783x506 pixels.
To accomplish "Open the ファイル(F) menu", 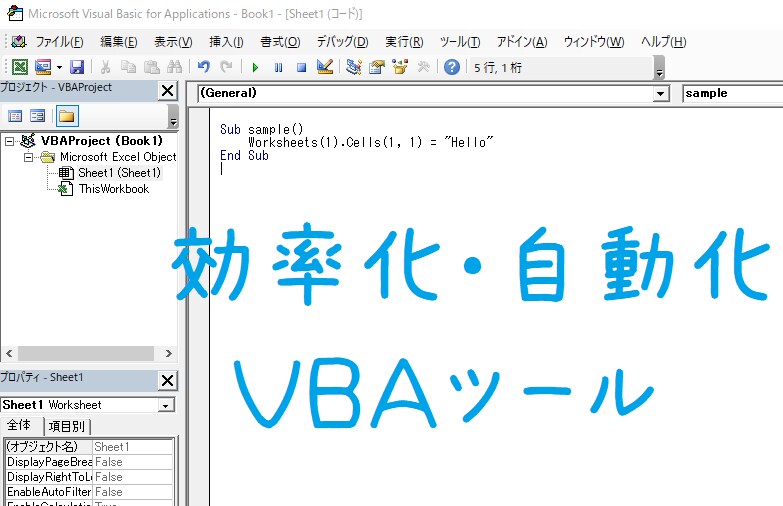I will [x=59, y=41].
